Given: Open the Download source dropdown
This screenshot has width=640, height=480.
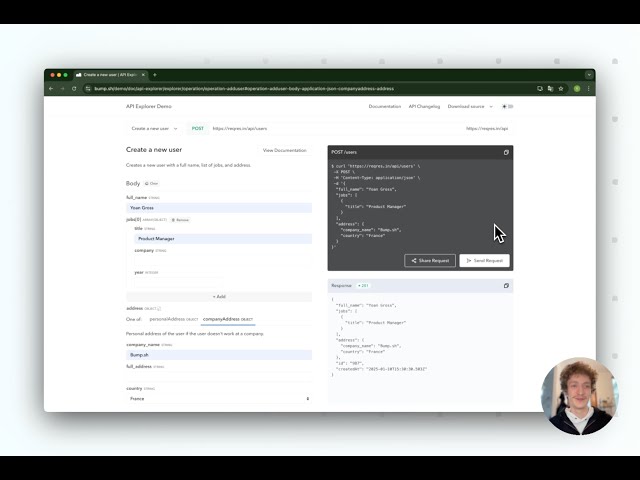Looking at the screenshot, I should click(x=470, y=107).
